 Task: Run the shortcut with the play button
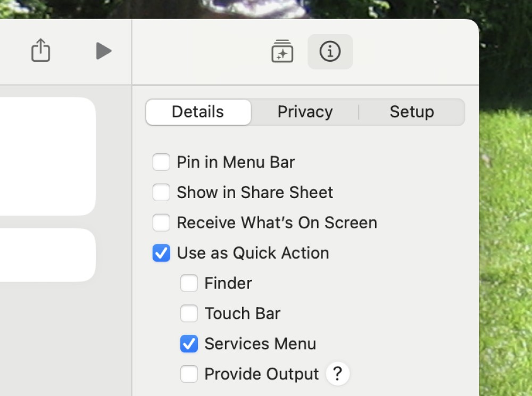click(x=104, y=51)
